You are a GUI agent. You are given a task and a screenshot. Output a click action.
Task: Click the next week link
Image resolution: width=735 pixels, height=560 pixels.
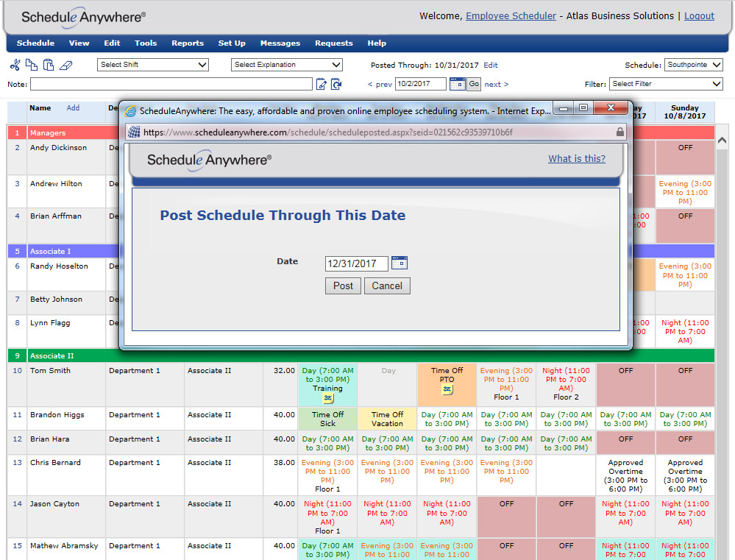497,85
